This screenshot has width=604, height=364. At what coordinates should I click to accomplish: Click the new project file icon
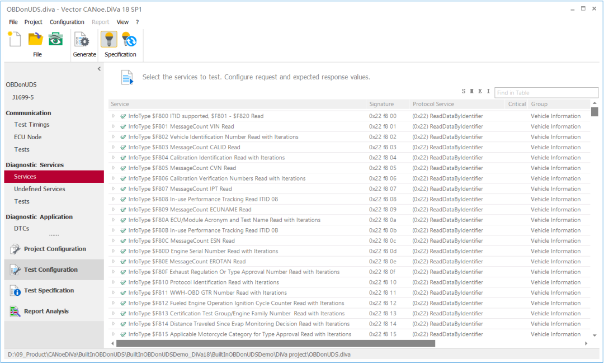click(x=15, y=39)
